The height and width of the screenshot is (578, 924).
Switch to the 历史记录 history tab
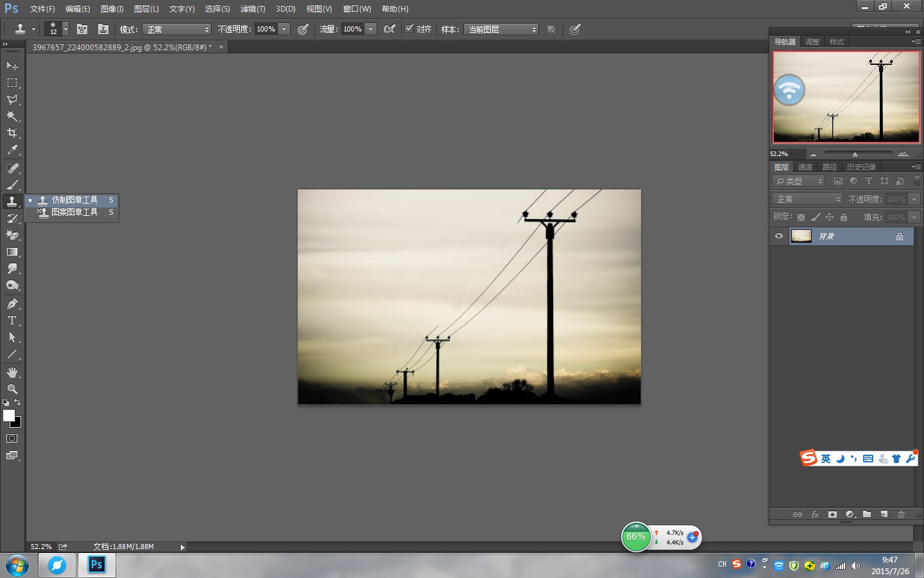(861, 167)
